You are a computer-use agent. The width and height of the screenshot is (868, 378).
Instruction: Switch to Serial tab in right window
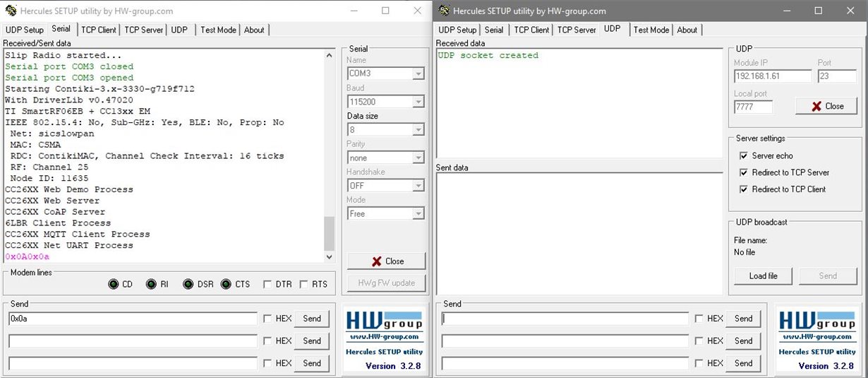point(494,30)
